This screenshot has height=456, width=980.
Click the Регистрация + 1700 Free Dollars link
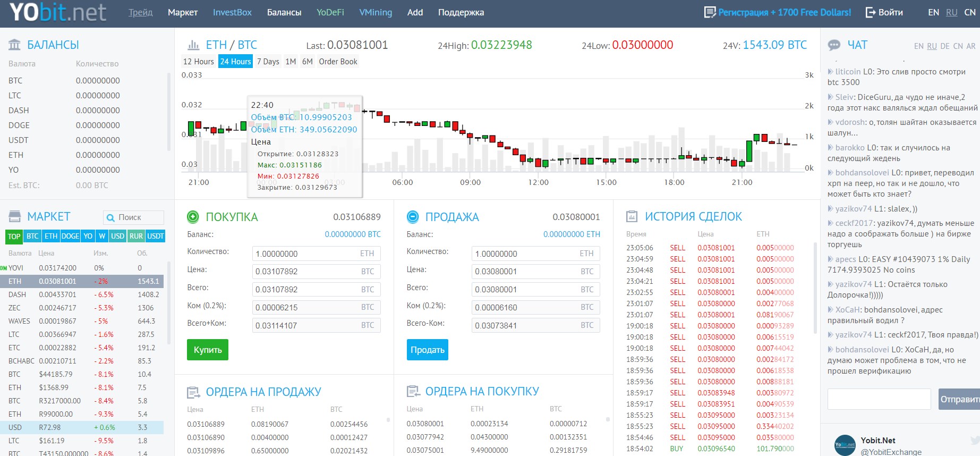pyautogui.click(x=785, y=12)
